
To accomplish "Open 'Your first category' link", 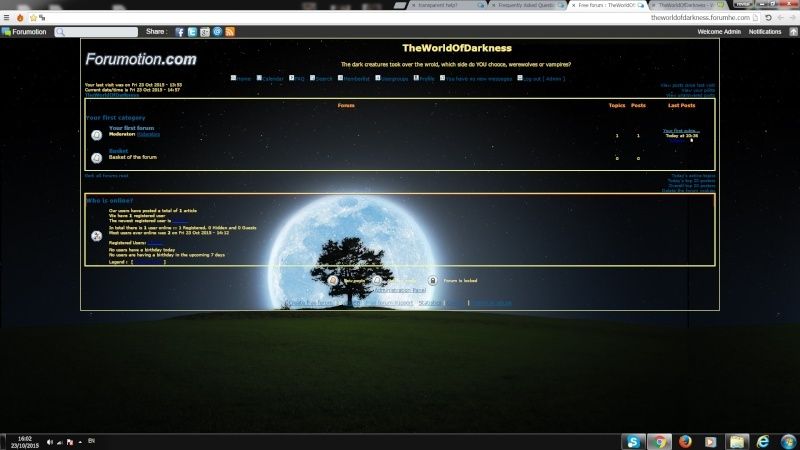I will coord(115,118).
